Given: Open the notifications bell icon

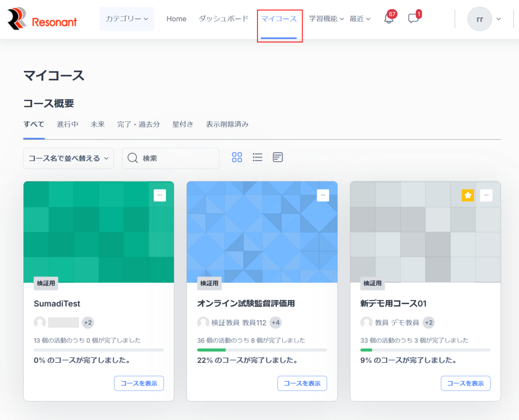Looking at the screenshot, I should click(389, 19).
